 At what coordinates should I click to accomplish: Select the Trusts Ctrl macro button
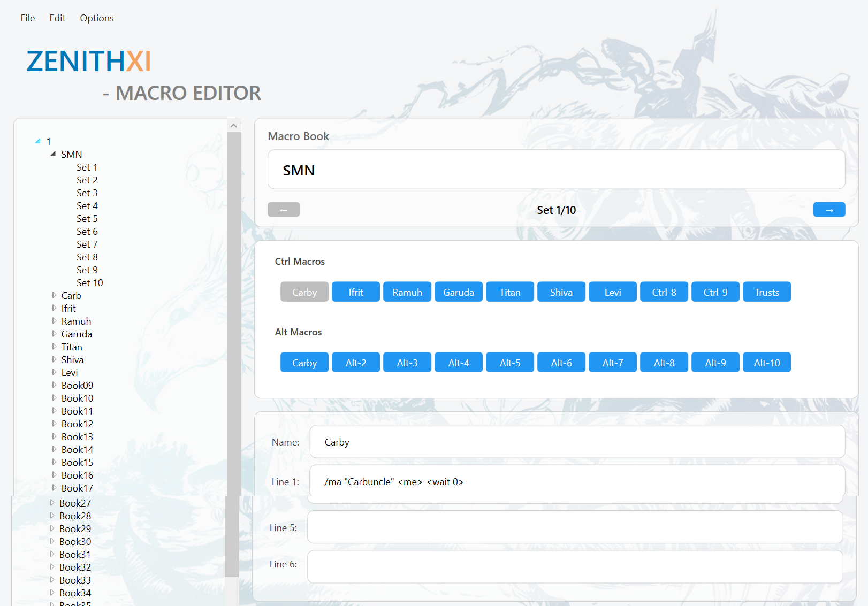pos(766,292)
